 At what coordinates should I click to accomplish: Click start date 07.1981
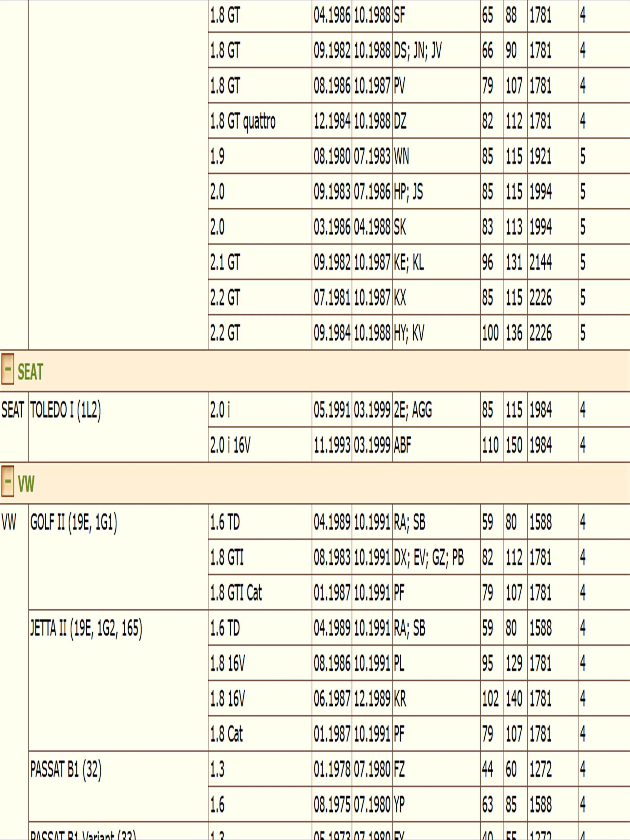pos(332,297)
